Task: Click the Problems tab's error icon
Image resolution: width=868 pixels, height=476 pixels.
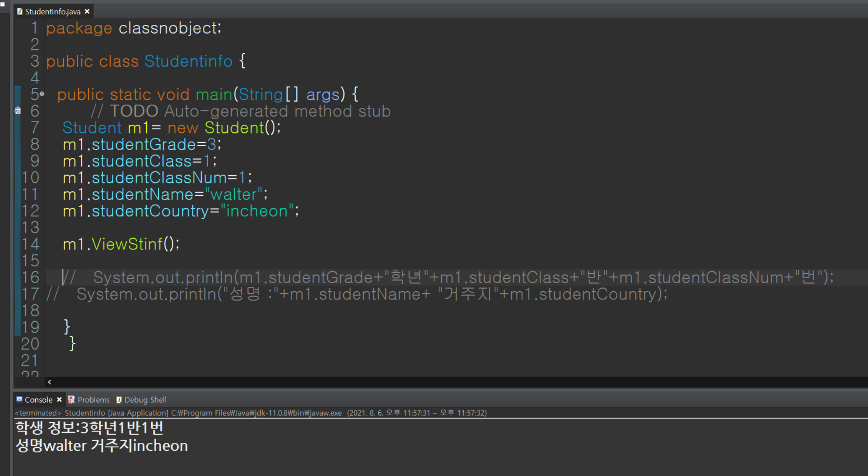Action: 71,400
